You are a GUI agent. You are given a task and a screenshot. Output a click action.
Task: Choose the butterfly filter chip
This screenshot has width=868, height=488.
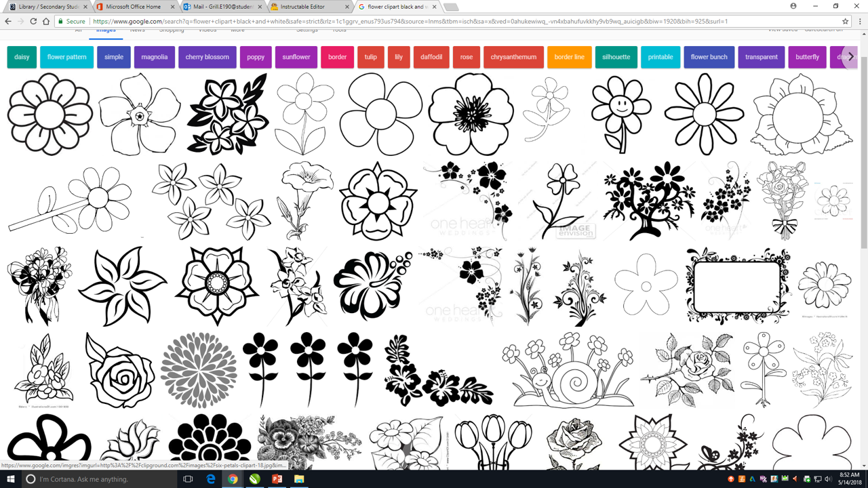[x=808, y=57]
